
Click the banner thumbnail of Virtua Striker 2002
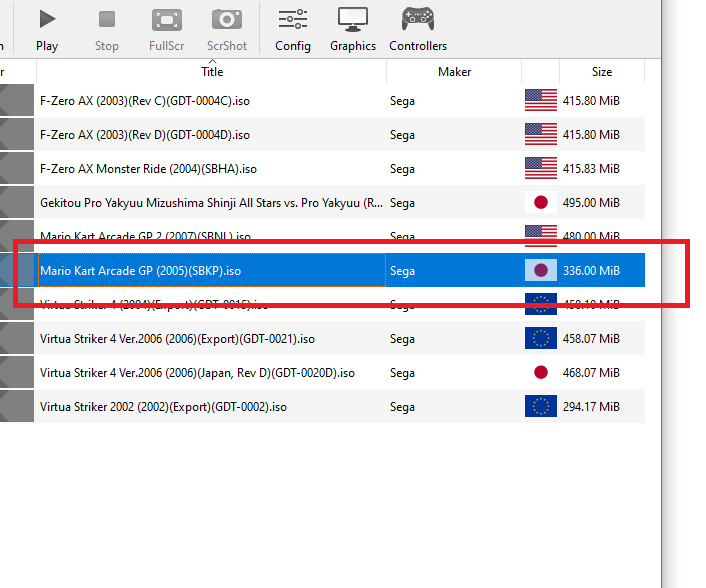point(17,406)
